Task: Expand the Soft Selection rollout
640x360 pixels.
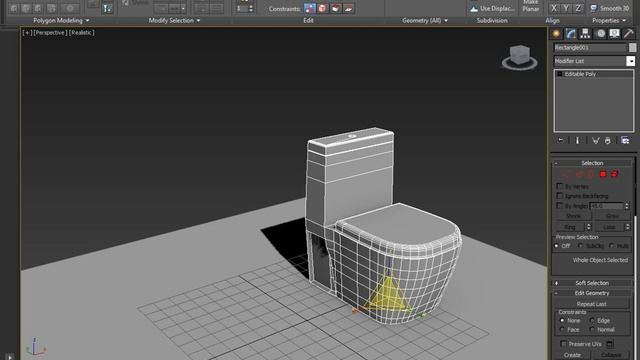Action: [592, 283]
